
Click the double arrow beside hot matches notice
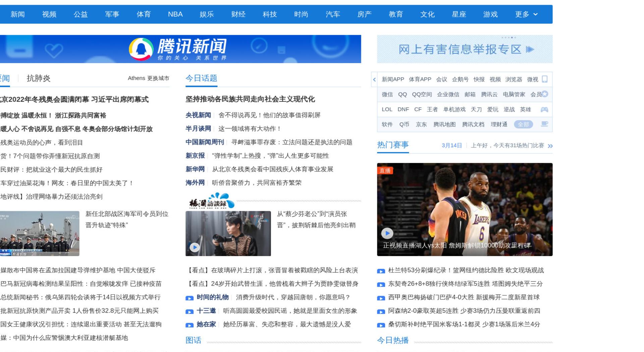550,146
